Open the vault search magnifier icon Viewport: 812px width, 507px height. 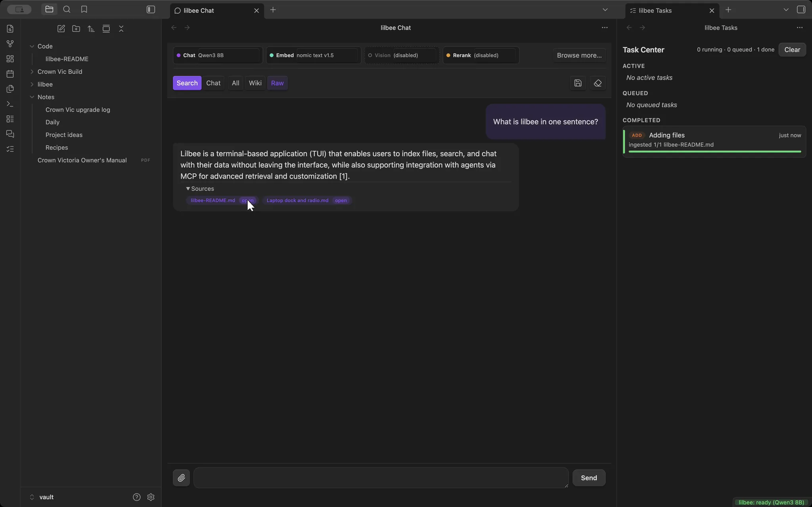click(x=67, y=10)
